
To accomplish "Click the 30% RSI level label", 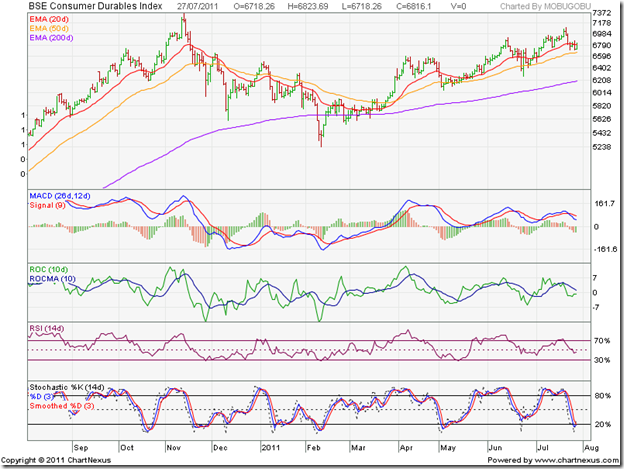I will pos(602,360).
